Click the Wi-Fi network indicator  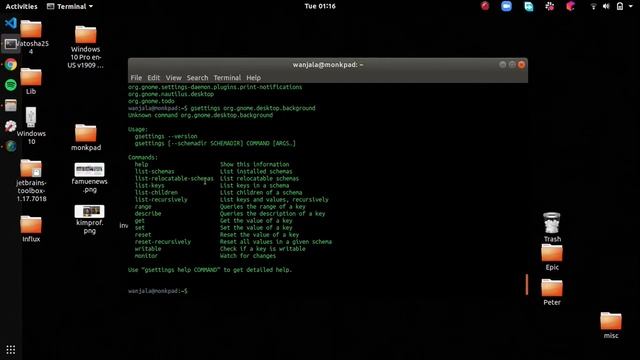[x=593, y=7]
